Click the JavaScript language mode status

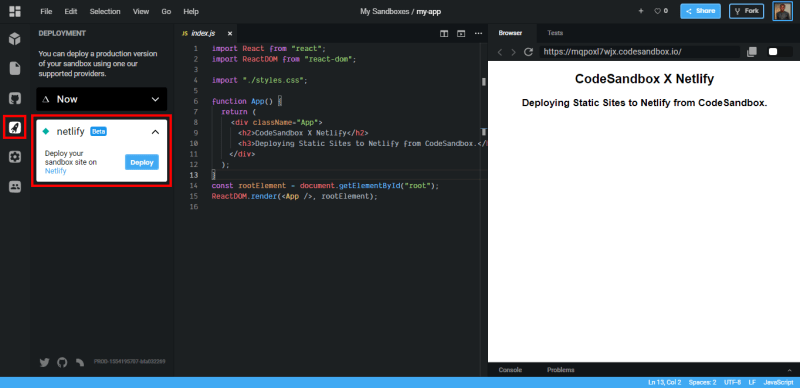point(778,382)
